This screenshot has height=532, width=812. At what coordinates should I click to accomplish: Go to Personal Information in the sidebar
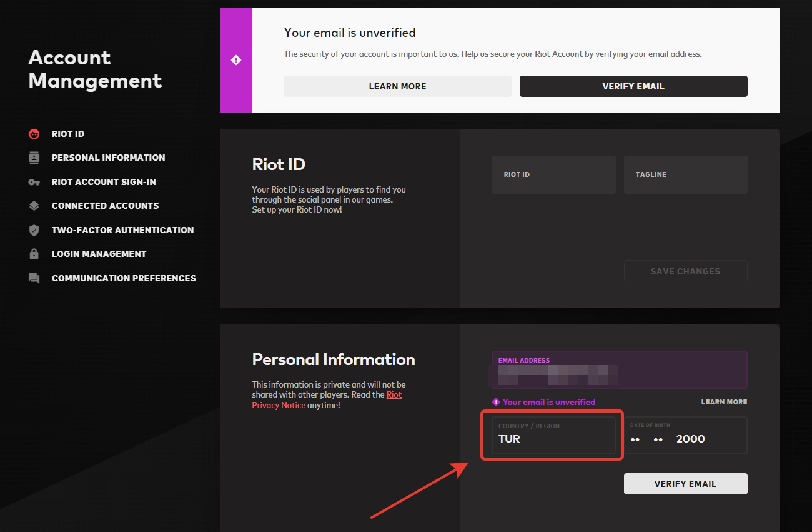[x=109, y=158]
